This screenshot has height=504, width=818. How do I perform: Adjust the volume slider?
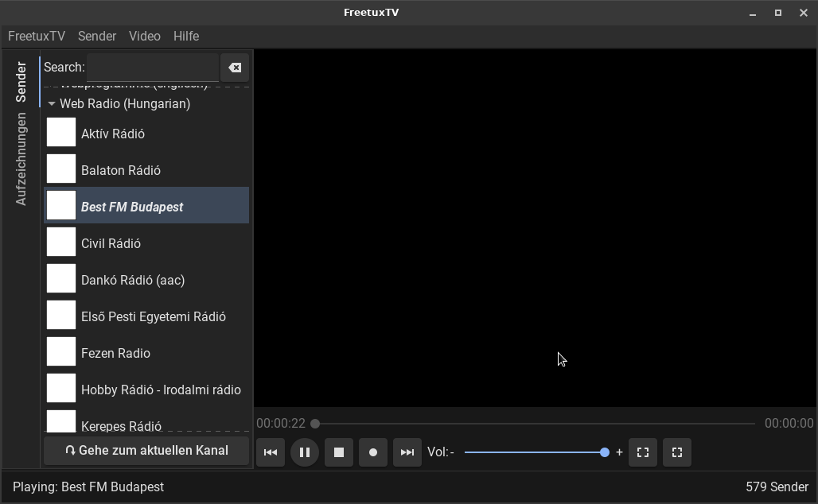(535, 452)
